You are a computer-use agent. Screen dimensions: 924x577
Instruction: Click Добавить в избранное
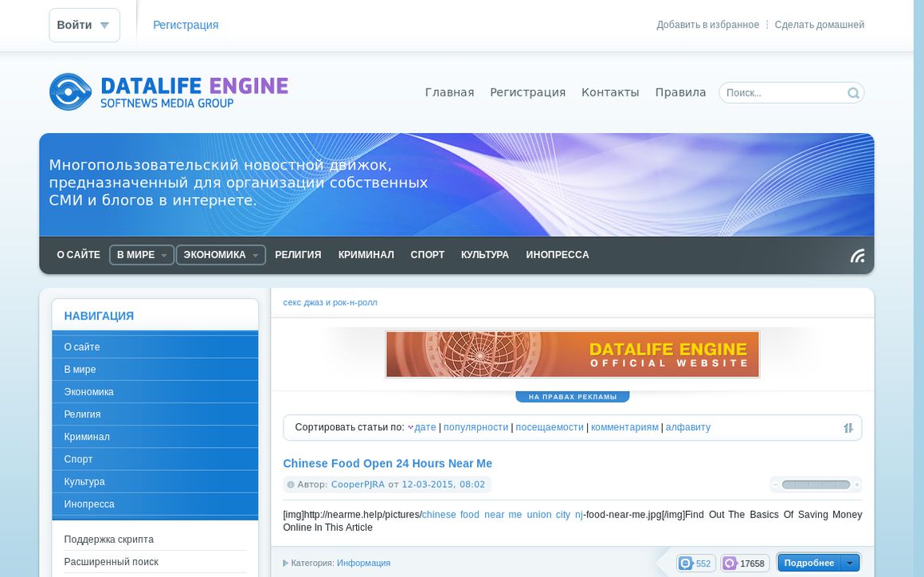[x=707, y=25]
